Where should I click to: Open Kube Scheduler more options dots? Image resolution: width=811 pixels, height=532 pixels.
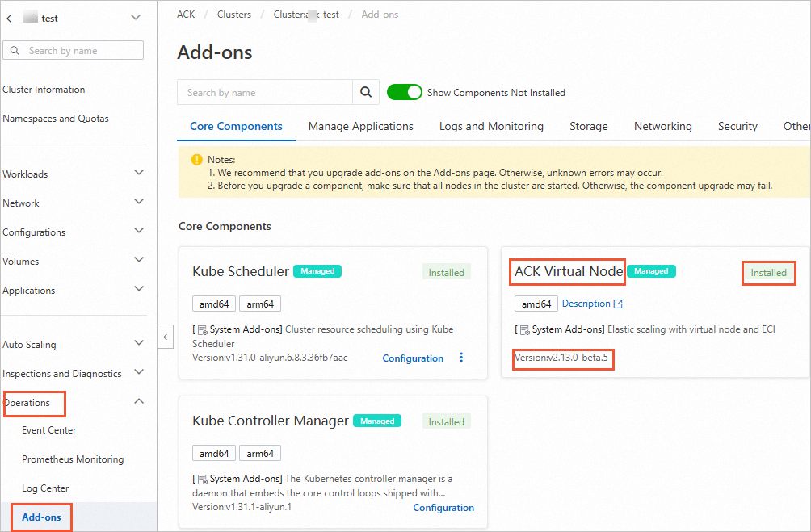(461, 358)
